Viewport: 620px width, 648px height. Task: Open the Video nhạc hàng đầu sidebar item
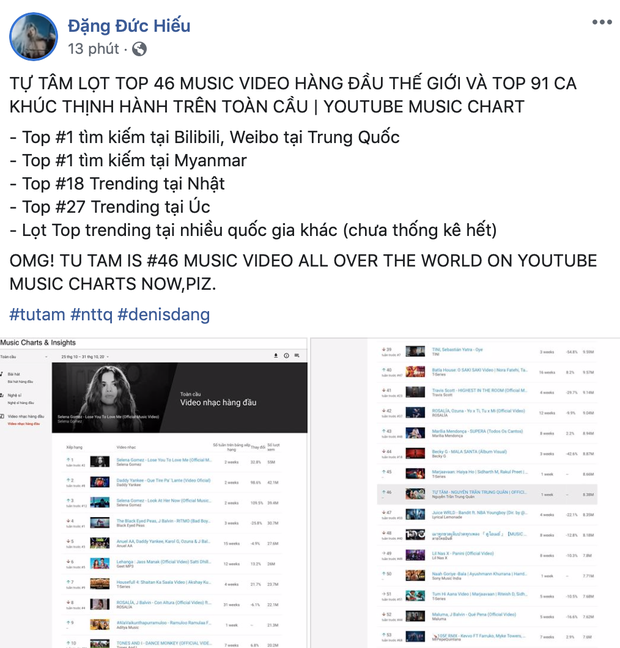[26, 417]
